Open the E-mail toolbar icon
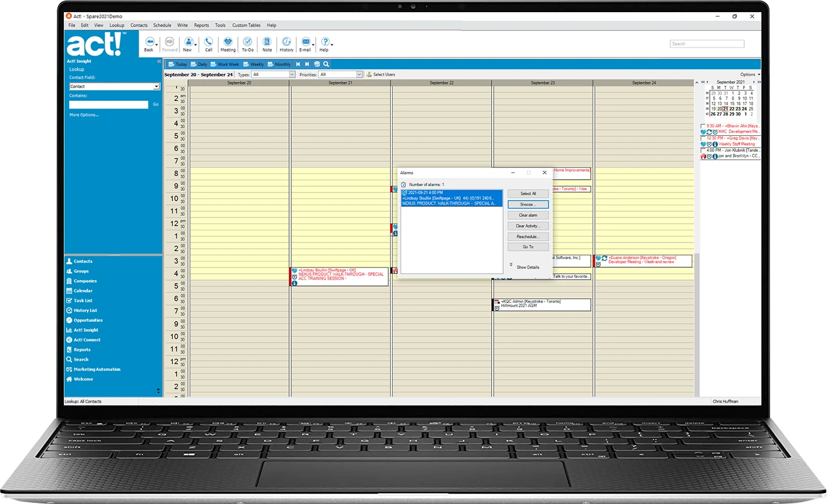 coord(305,44)
